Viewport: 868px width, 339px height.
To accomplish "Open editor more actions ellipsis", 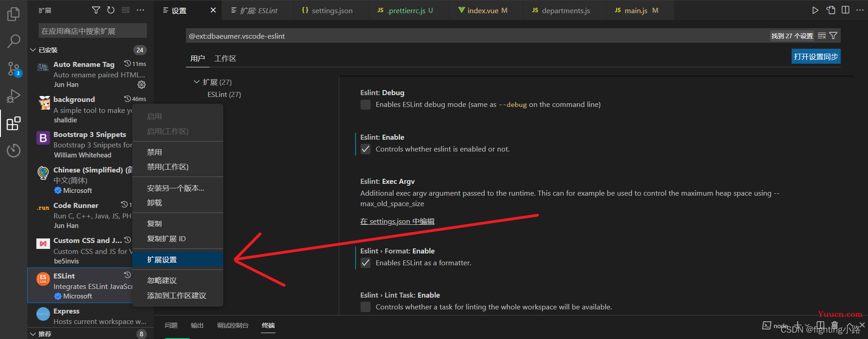I will (x=860, y=10).
